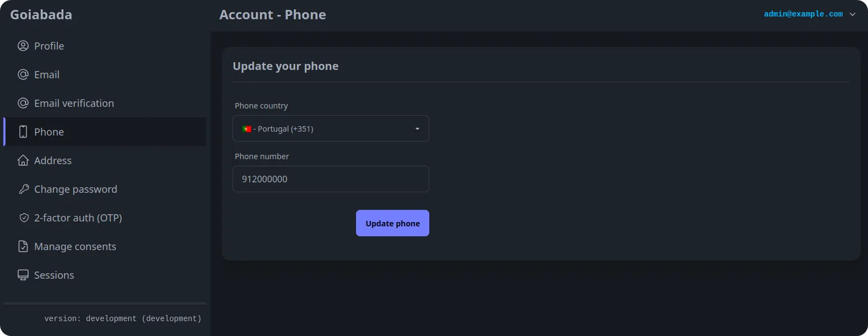This screenshot has height=336, width=868.
Task: Click the Phone device icon
Action: coord(23,132)
